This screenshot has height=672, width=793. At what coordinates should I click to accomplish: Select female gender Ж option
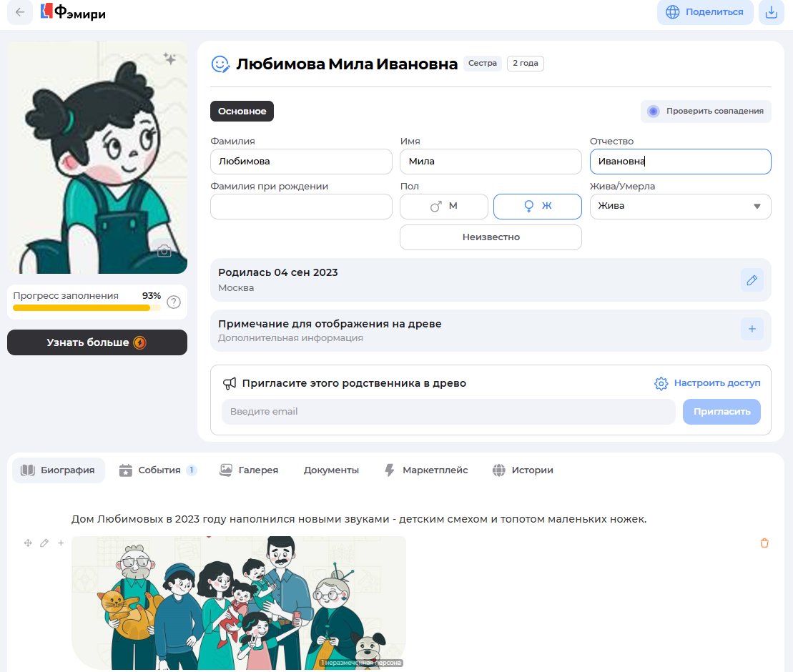[537, 207]
